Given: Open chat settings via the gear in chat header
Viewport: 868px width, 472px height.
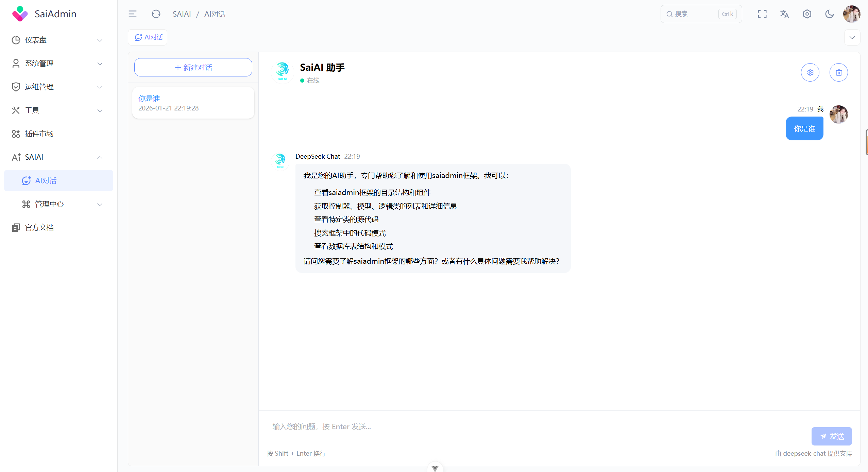Looking at the screenshot, I should pyautogui.click(x=810, y=72).
